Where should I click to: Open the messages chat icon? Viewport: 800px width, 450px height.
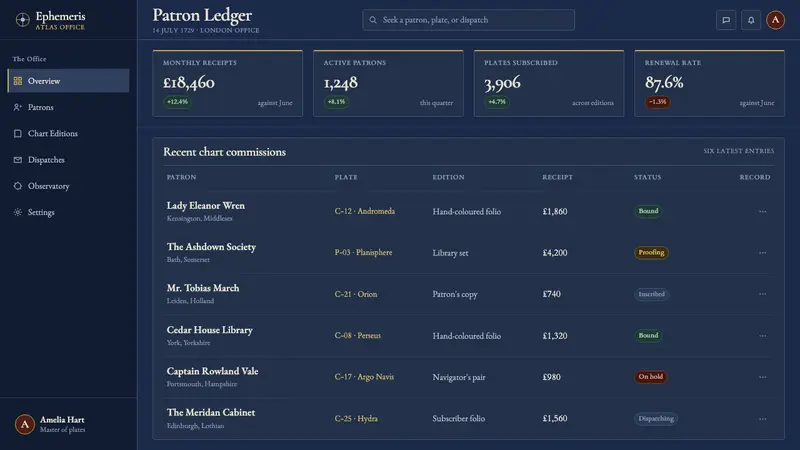click(x=726, y=20)
